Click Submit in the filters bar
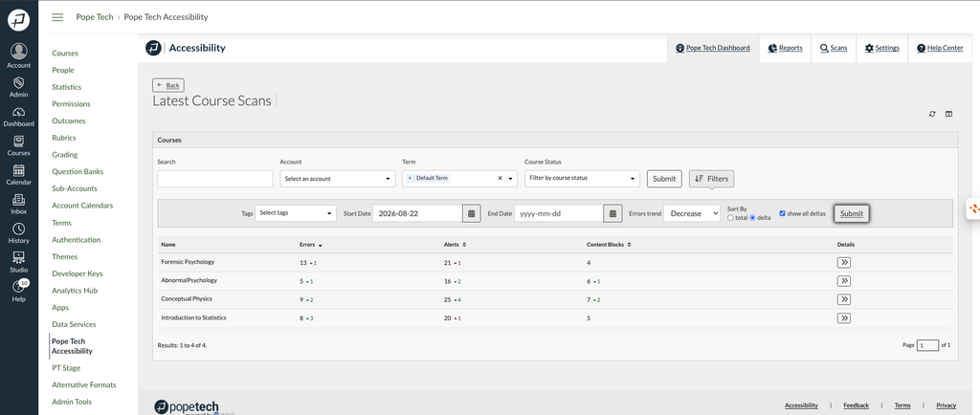 pyautogui.click(x=851, y=213)
